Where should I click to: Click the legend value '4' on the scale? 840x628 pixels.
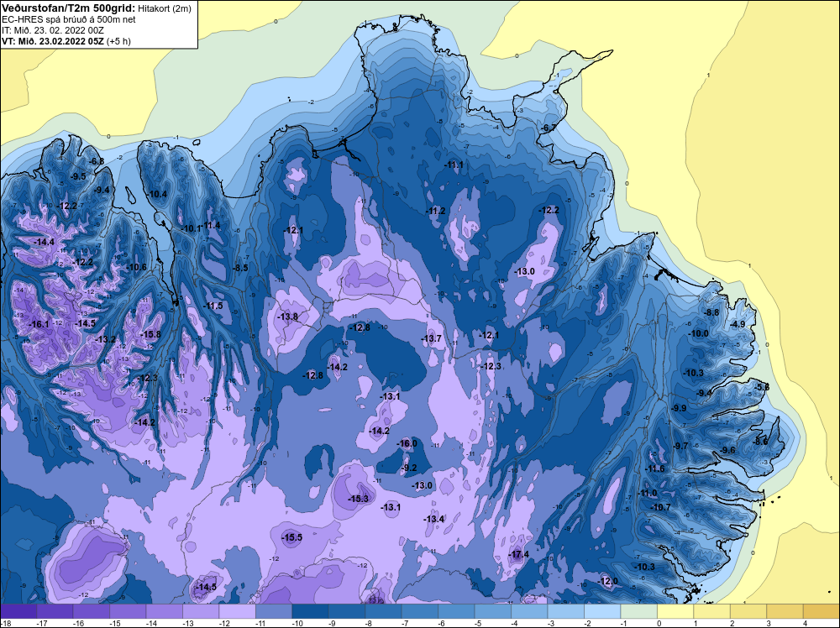click(806, 623)
